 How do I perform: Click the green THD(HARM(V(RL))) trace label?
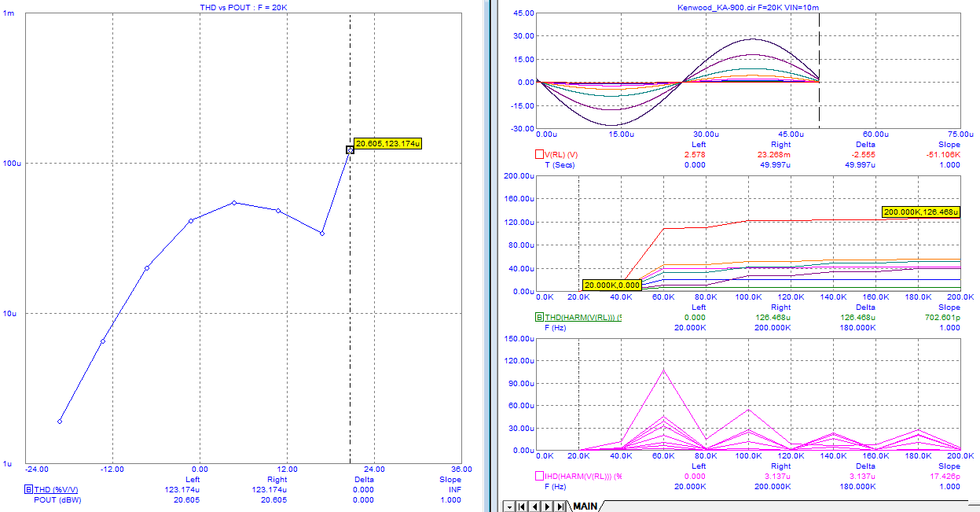(583, 318)
